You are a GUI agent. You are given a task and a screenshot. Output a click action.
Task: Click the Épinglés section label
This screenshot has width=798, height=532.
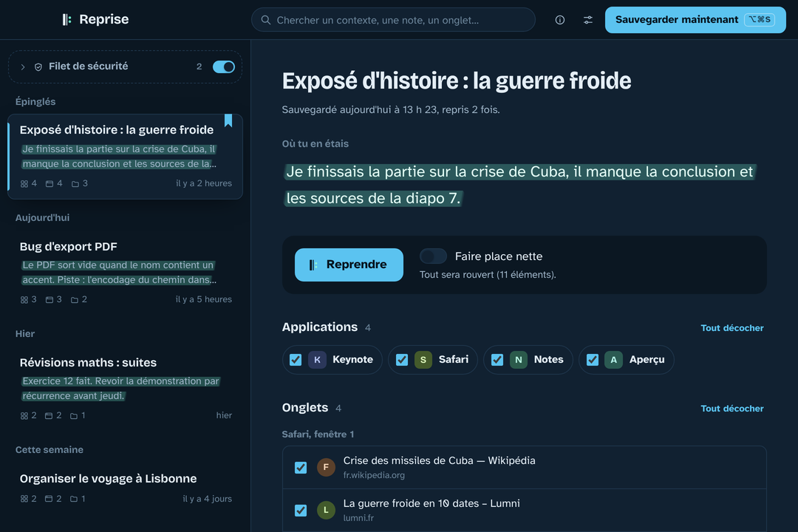35,102
